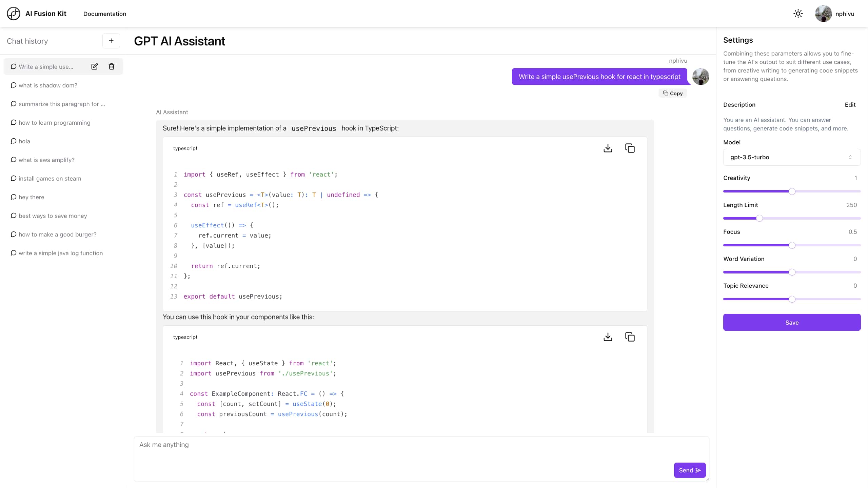Viewport: 868px width, 488px height.
Task: Start a new chat with the plus button
Action: pos(111,41)
